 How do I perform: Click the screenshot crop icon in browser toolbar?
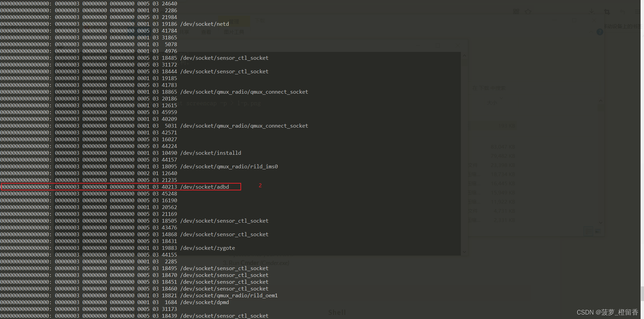click(607, 12)
